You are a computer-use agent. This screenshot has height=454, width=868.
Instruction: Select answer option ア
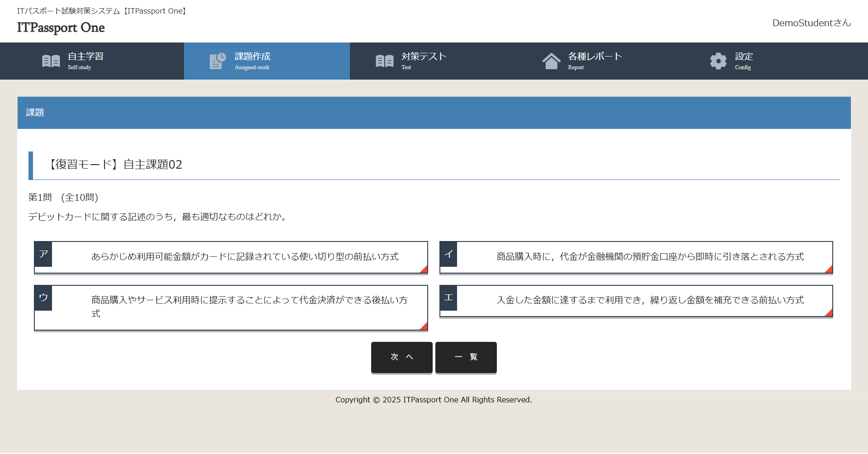click(x=231, y=257)
